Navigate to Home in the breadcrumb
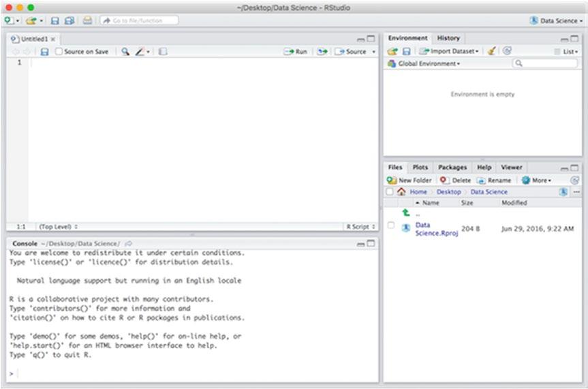 (x=418, y=192)
